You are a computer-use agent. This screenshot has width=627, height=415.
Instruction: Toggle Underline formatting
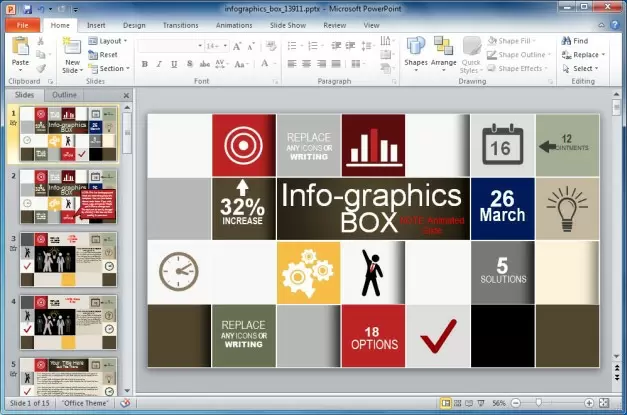172,64
